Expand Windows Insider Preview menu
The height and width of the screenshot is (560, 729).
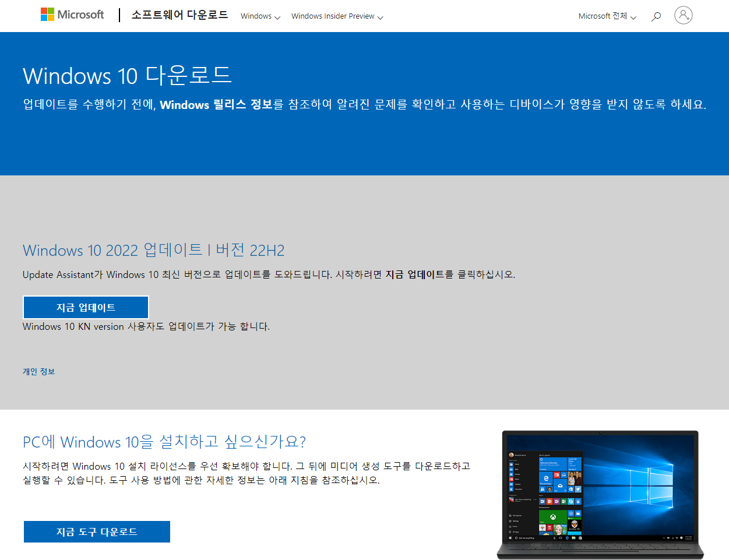[x=337, y=16]
